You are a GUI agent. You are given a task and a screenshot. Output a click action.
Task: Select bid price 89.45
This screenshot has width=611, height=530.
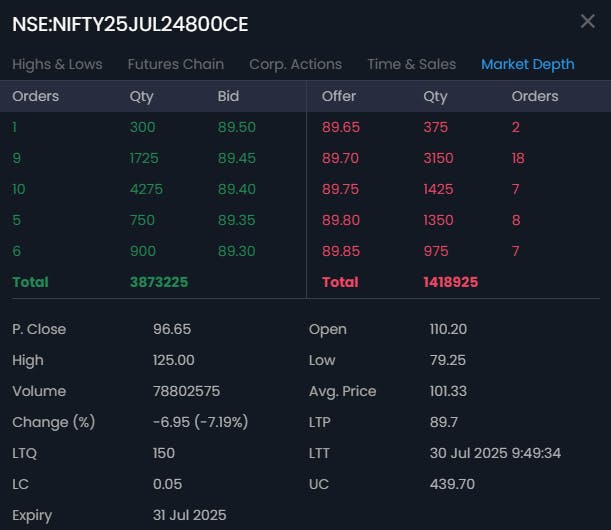tap(237, 158)
